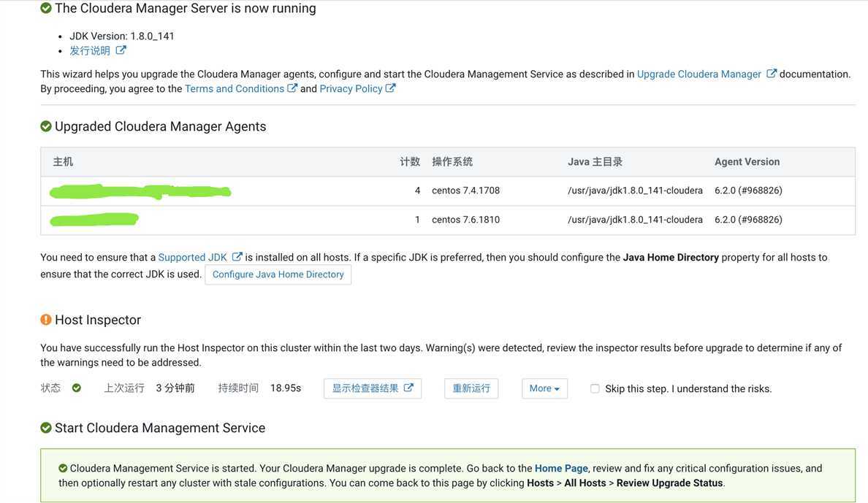868x503 pixels.
Task: Click external link icon after Supported JDK
Action: [237, 257]
